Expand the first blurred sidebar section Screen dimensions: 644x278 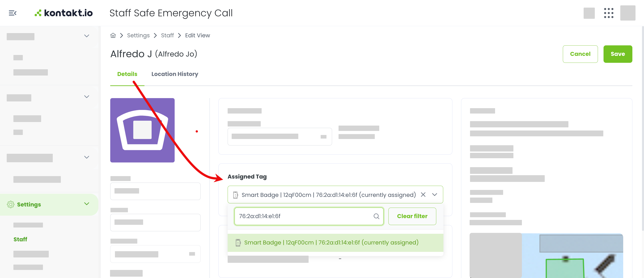[87, 36]
